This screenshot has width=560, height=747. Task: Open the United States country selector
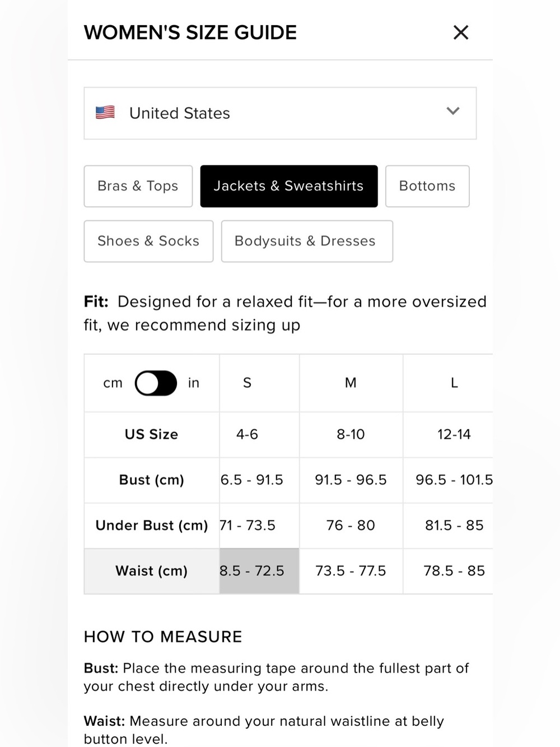(x=280, y=113)
